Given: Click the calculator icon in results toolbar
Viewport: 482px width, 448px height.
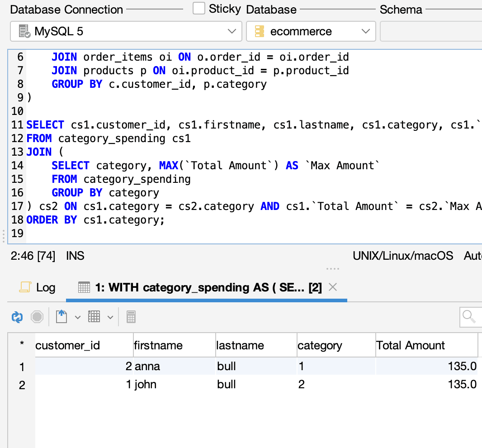Looking at the screenshot, I should pyautogui.click(x=131, y=317).
